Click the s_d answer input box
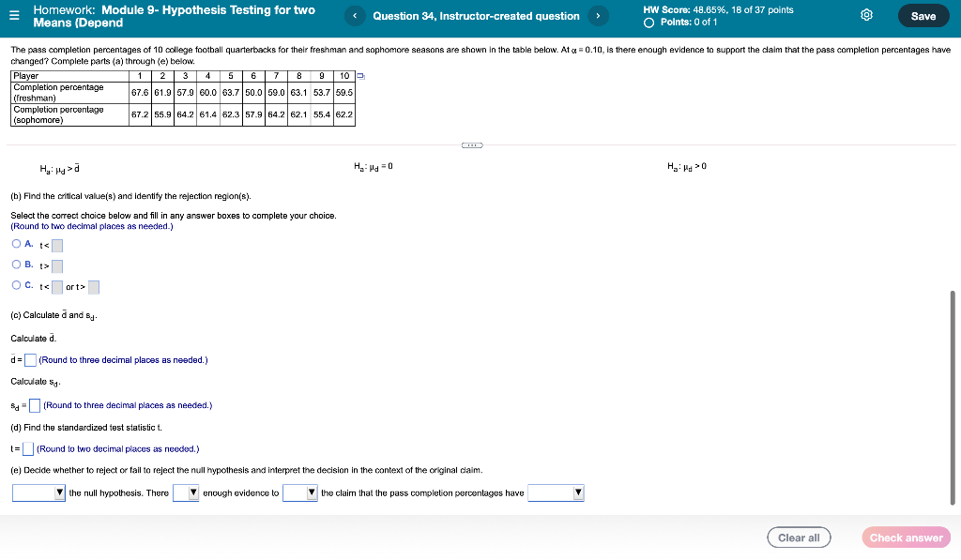Image resolution: width=961 pixels, height=560 pixels. click(35, 405)
